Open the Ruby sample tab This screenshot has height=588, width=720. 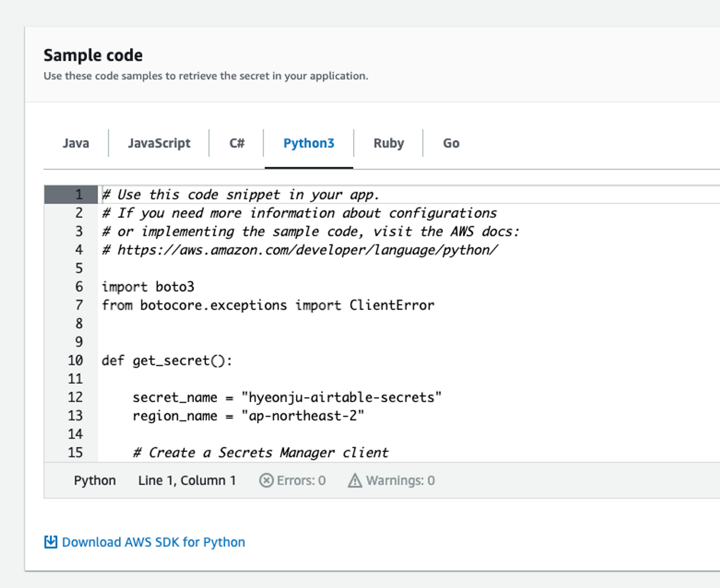click(388, 143)
